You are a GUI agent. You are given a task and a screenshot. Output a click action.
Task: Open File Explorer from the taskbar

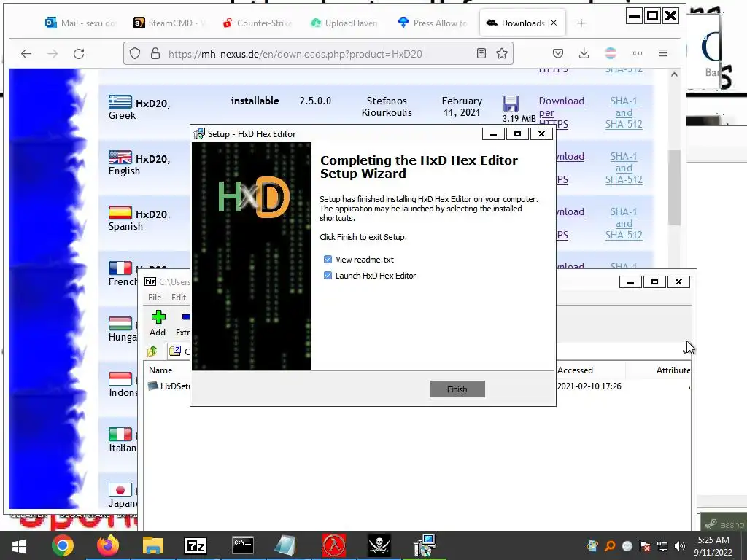152,545
